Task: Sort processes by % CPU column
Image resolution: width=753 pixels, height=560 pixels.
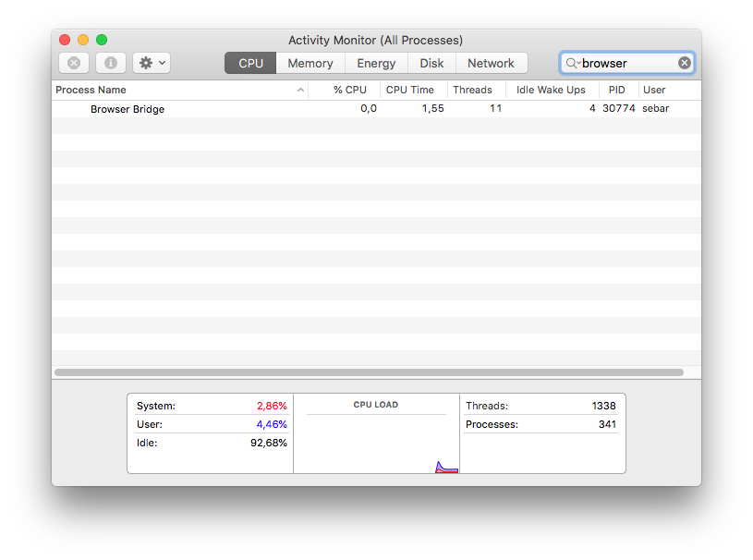Action: tap(349, 90)
